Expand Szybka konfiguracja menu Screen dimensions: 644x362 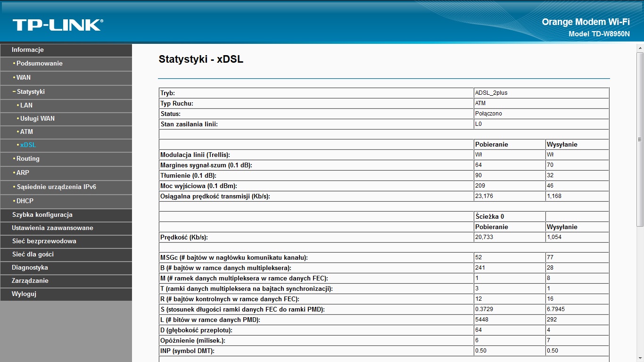66,215
